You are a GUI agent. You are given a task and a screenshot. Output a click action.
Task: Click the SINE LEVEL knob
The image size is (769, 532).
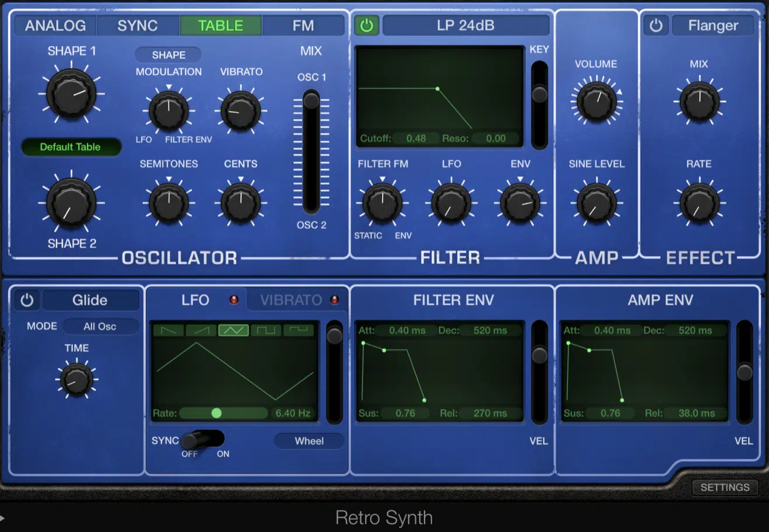[596, 203]
